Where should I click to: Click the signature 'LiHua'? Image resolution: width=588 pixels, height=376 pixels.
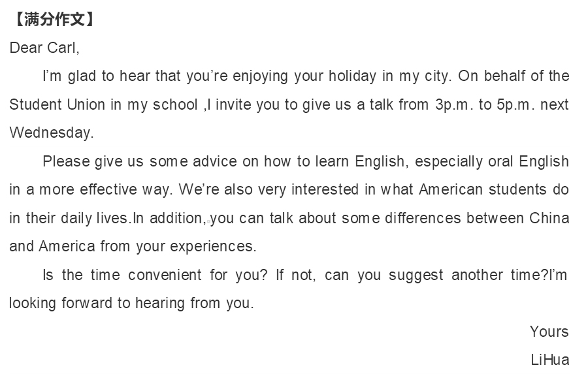550,360
